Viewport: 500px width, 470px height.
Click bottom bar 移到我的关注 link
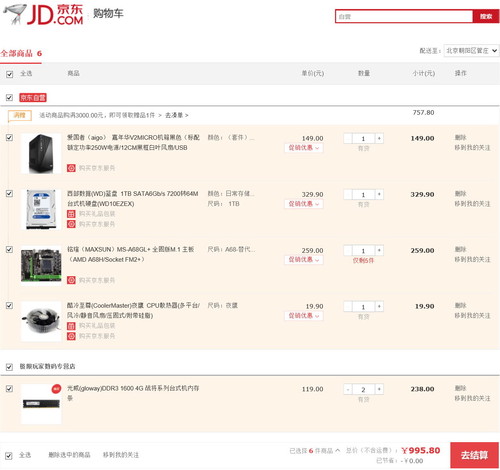point(121,455)
